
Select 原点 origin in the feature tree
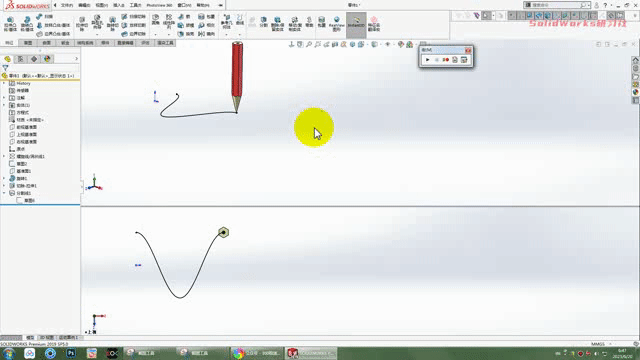pos(20,149)
